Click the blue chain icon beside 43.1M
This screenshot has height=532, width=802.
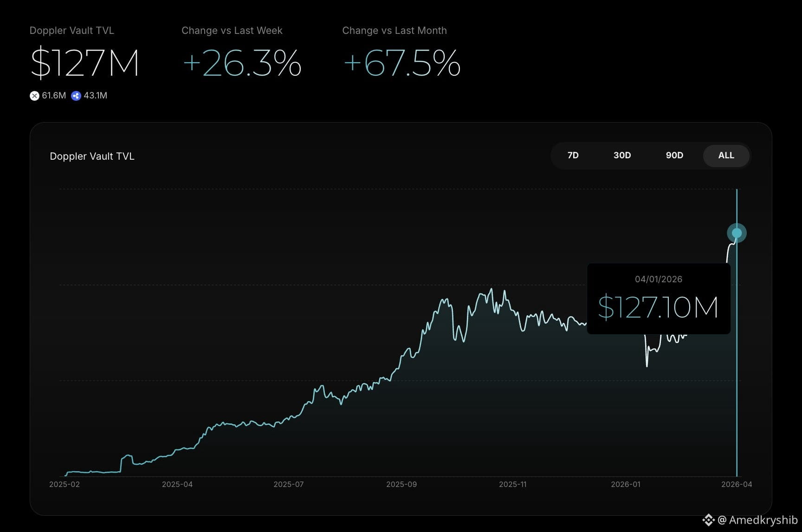coord(76,96)
